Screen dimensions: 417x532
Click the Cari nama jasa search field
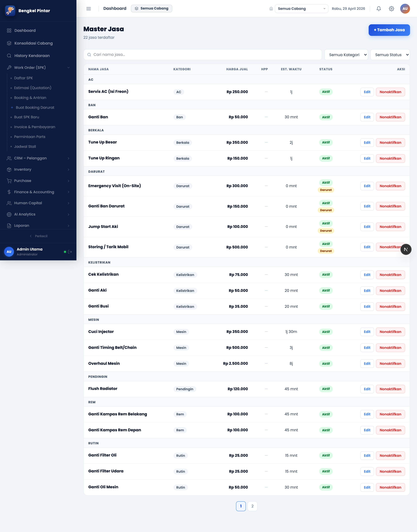202,55
